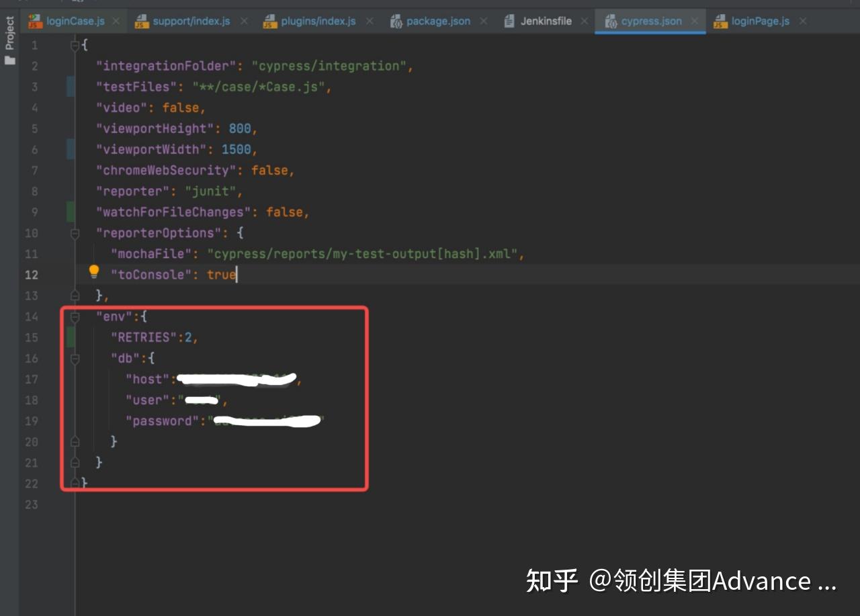Click the green change marker beside line 15
This screenshot has width=860, height=616.
pyautogui.click(x=71, y=337)
